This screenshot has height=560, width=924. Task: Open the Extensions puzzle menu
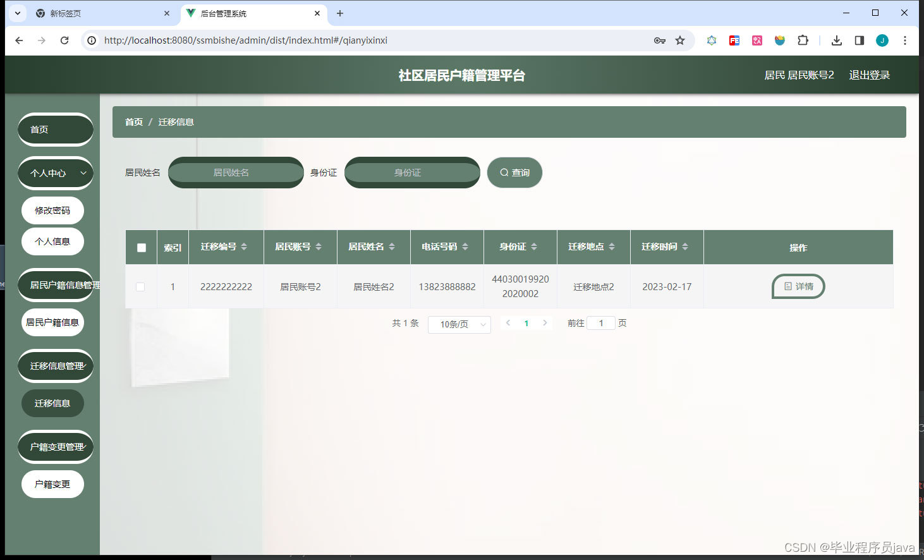coord(803,40)
